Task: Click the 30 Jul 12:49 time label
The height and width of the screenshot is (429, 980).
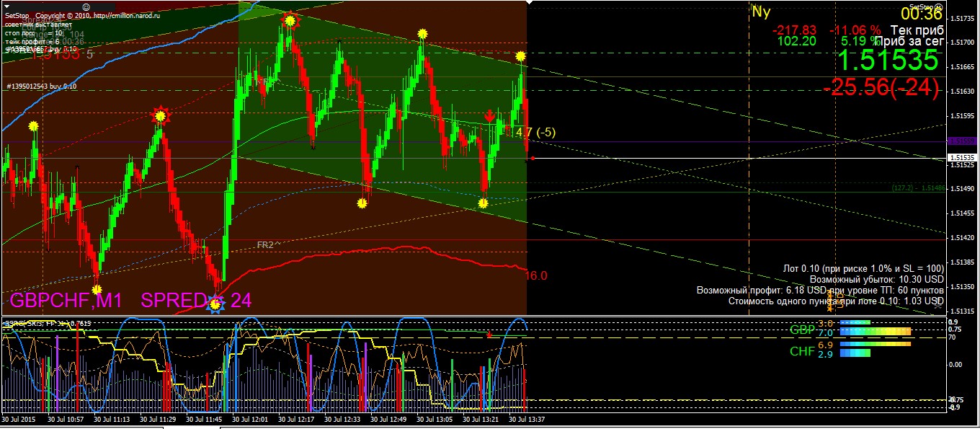Action: click(388, 419)
